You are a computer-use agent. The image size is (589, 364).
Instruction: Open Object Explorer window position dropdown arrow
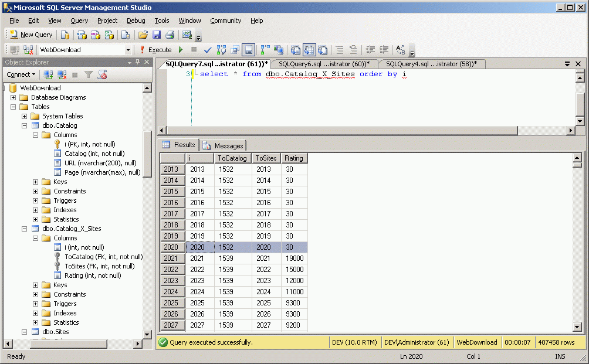point(130,62)
